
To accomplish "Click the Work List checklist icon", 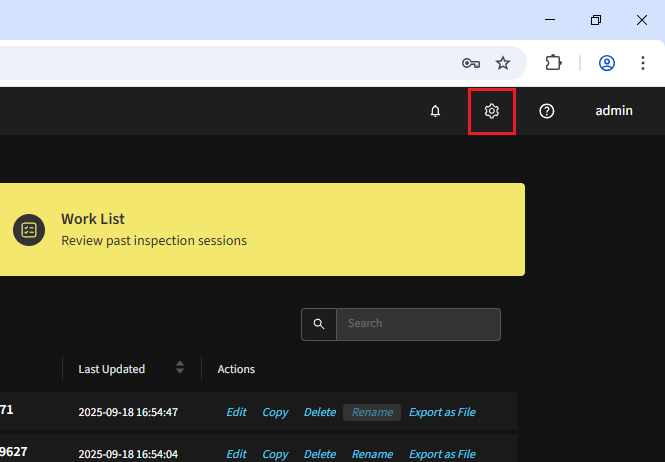I will pyautogui.click(x=29, y=229).
